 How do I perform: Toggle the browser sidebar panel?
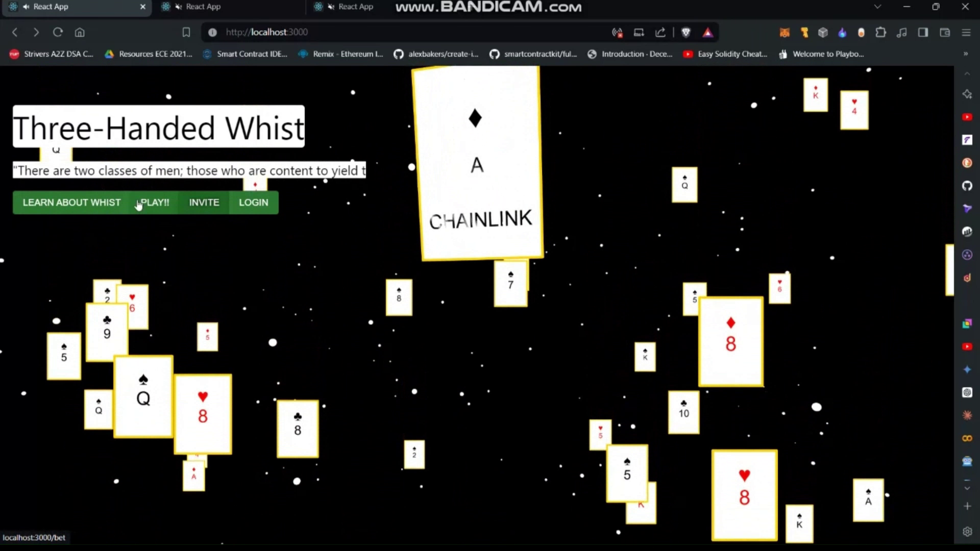point(923,33)
